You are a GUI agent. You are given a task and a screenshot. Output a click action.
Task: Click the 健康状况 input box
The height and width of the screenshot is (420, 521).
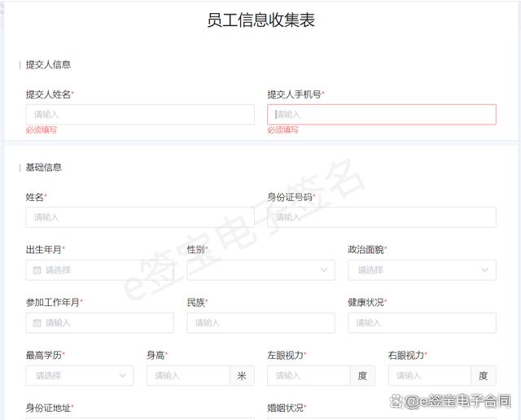click(422, 323)
